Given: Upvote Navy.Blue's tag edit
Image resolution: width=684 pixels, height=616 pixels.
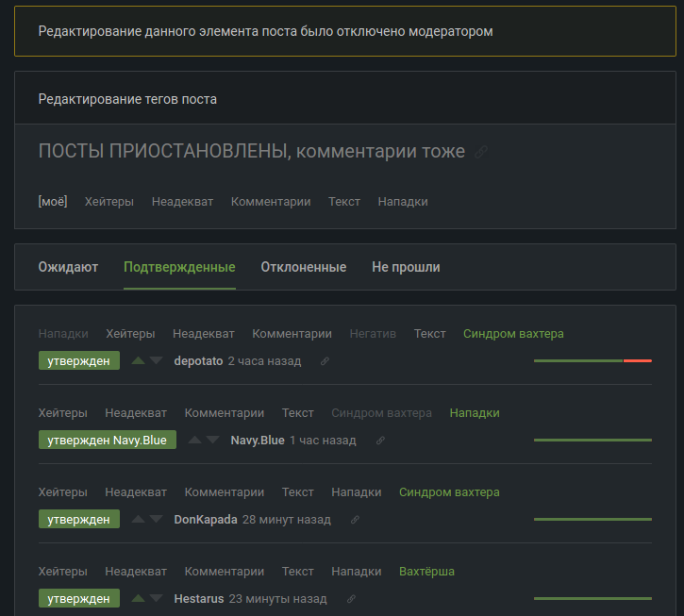Looking at the screenshot, I should coord(195,440).
